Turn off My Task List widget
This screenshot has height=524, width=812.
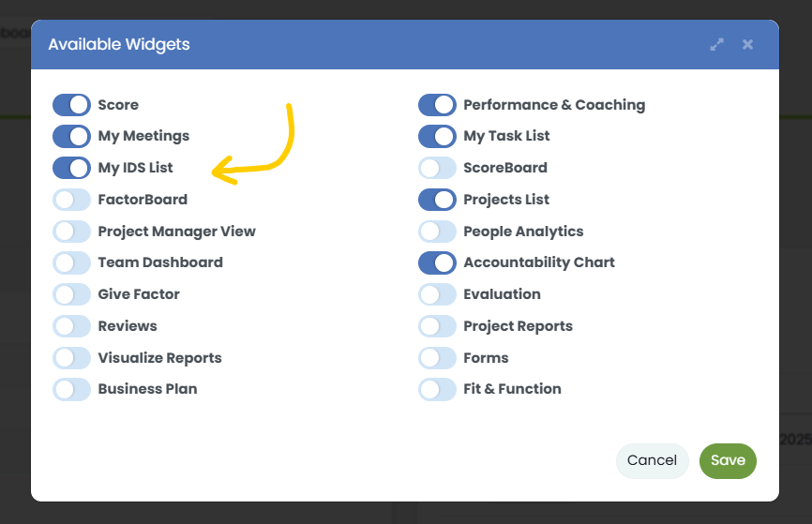437,136
